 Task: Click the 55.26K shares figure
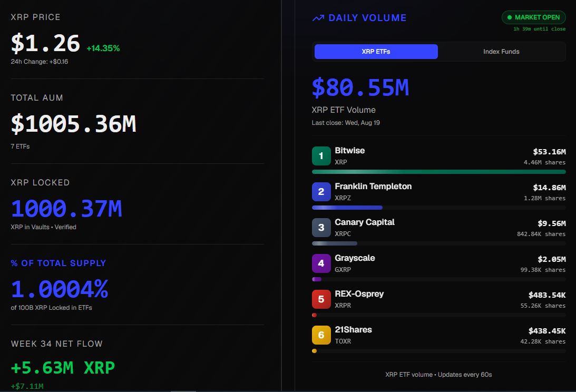click(x=543, y=306)
